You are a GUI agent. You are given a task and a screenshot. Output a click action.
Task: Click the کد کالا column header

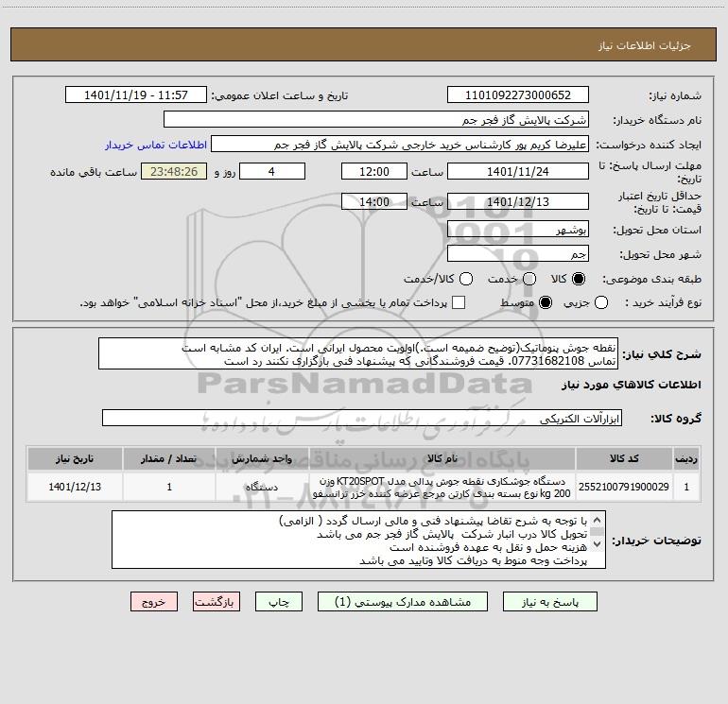click(x=624, y=458)
